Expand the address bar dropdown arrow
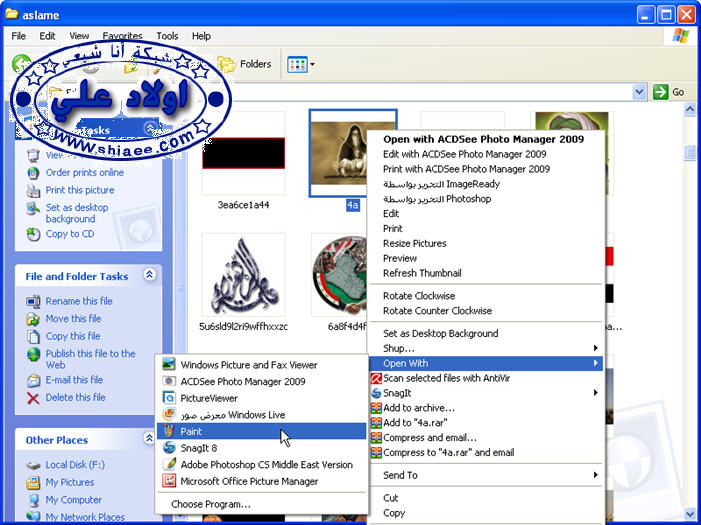The height and width of the screenshot is (525, 701). [x=639, y=92]
